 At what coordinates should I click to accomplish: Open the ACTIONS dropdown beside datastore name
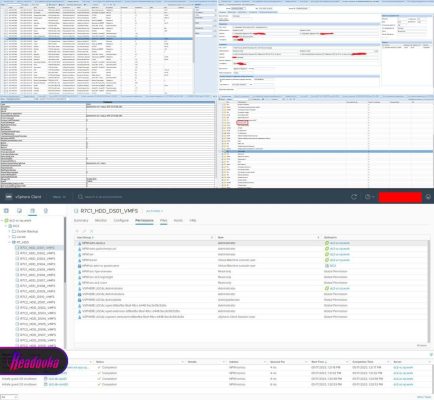click(x=154, y=211)
